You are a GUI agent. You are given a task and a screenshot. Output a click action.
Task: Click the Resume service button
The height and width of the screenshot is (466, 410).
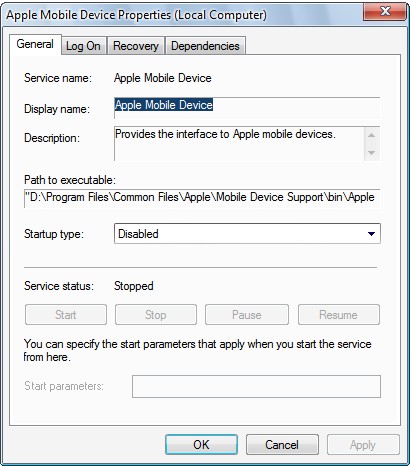pyautogui.click(x=339, y=314)
